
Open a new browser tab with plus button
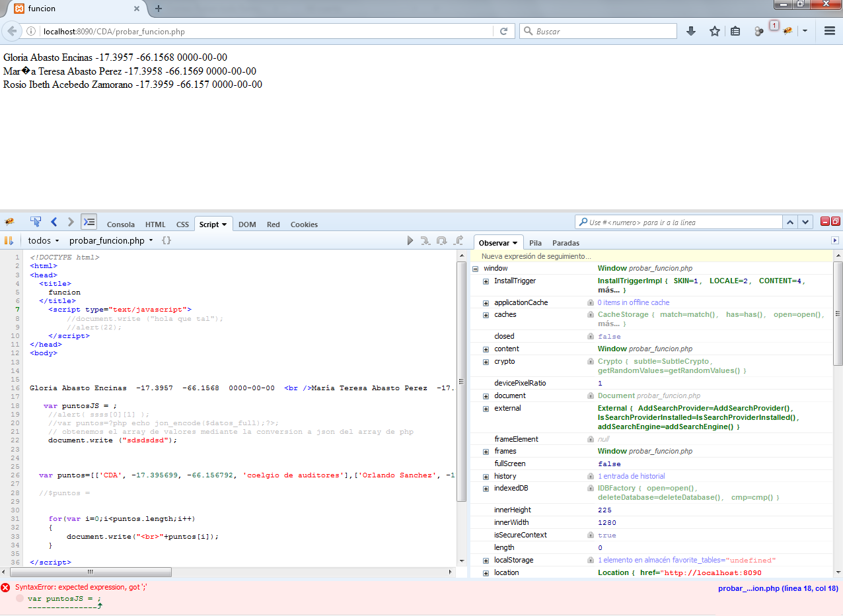click(159, 9)
